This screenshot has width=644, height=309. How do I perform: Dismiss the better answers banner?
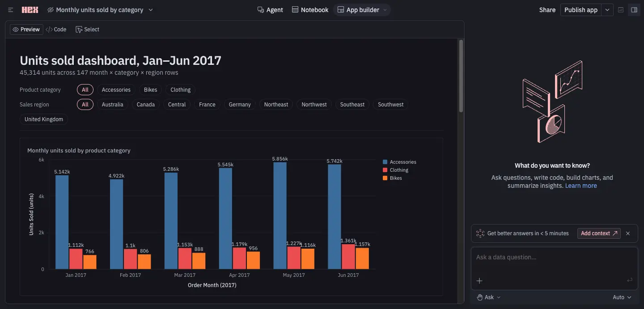[x=628, y=233]
